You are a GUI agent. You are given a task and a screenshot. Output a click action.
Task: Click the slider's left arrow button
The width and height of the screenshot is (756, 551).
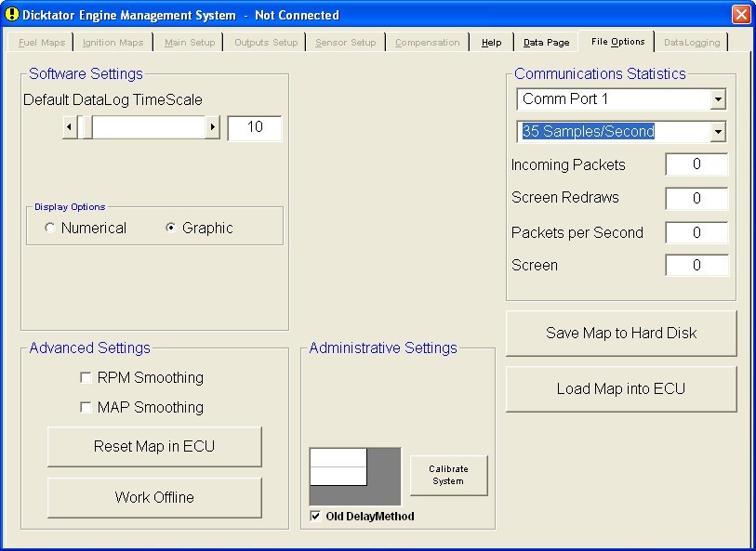(x=70, y=127)
